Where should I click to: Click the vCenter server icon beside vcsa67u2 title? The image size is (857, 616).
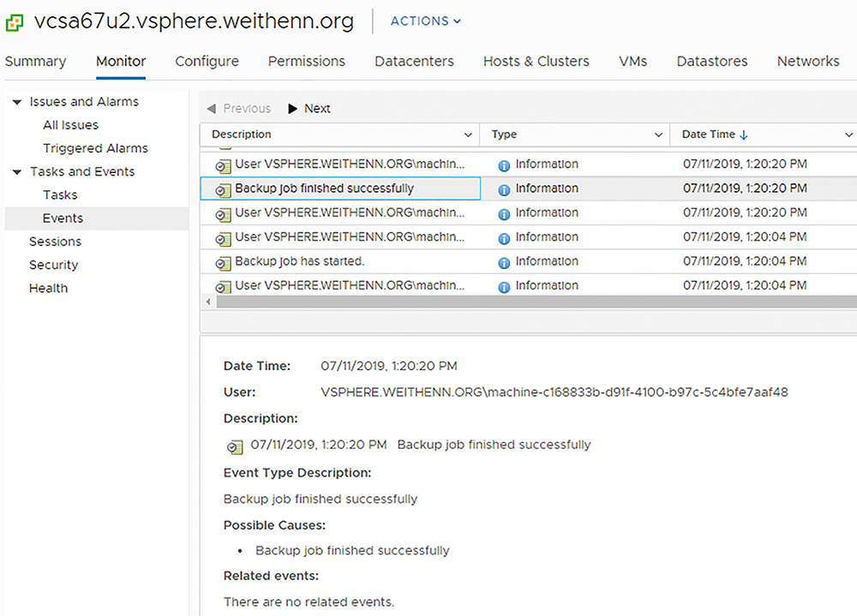click(15, 23)
